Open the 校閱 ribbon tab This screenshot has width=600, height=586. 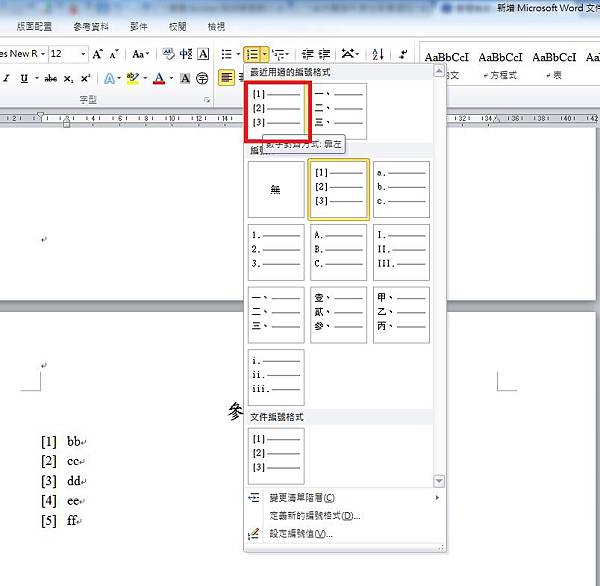(x=178, y=26)
